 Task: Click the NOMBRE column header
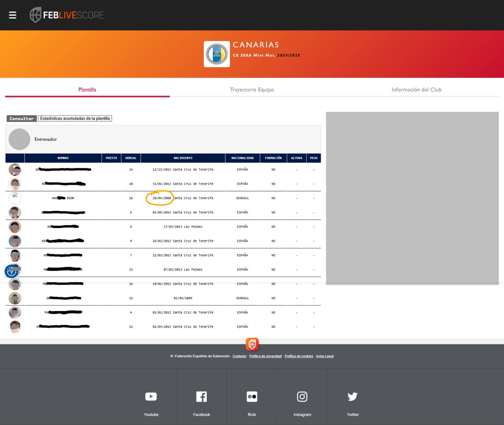(63, 158)
